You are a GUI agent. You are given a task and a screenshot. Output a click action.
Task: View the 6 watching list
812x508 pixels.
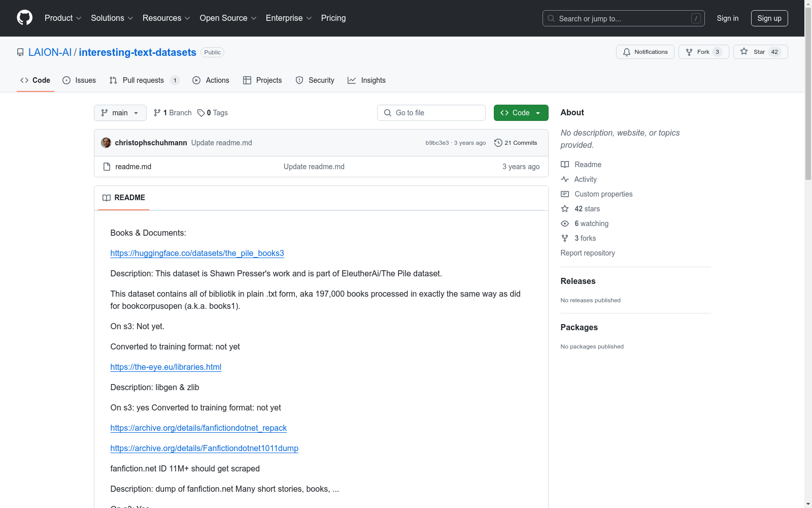[585, 224]
